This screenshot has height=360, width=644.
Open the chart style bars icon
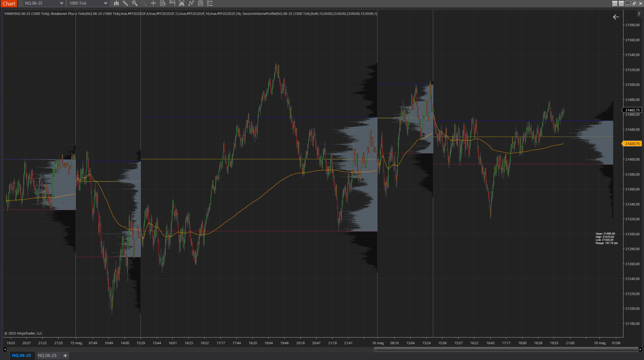pyautogui.click(x=116, y=3)
